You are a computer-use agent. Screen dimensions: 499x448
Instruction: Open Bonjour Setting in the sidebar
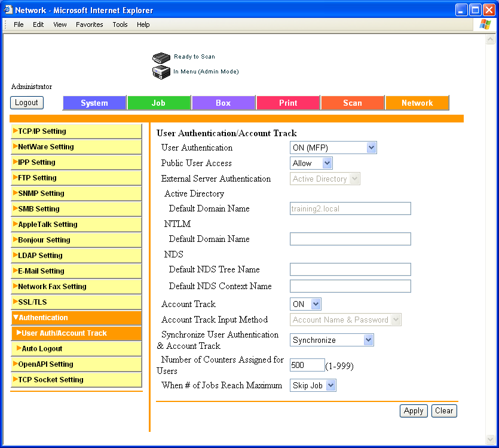pos(76,240)
